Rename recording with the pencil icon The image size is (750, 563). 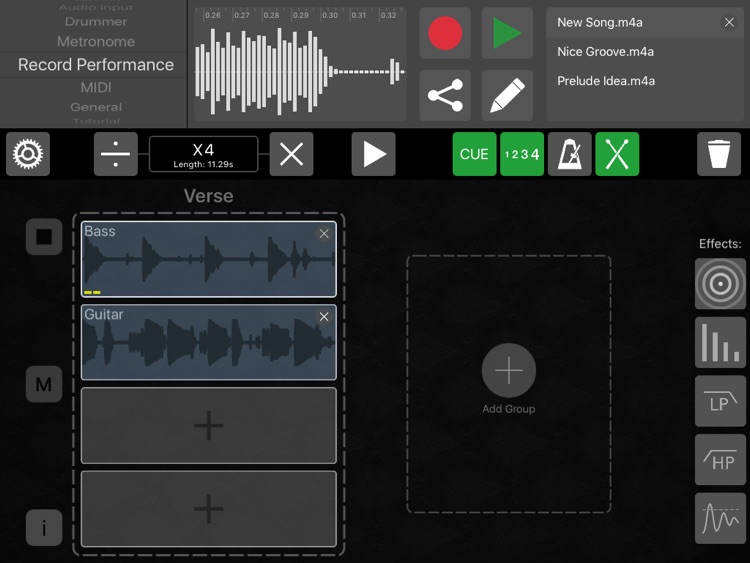[507, 95]
